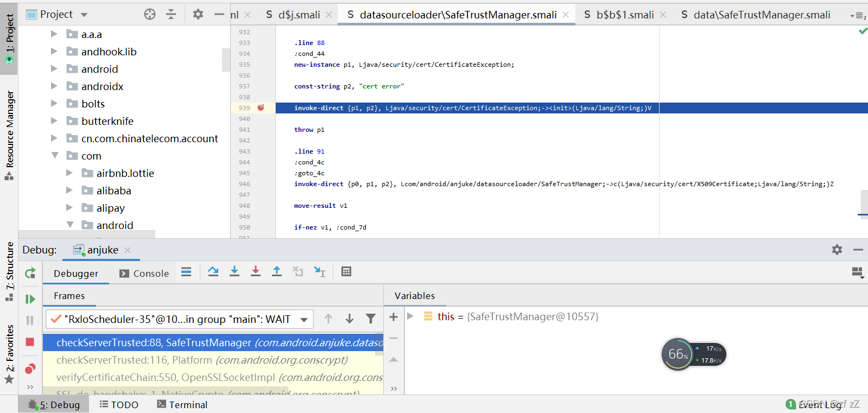Click Pause Program icon
Viewport: 868px width, 413px height.
click(x=30, y=320)
